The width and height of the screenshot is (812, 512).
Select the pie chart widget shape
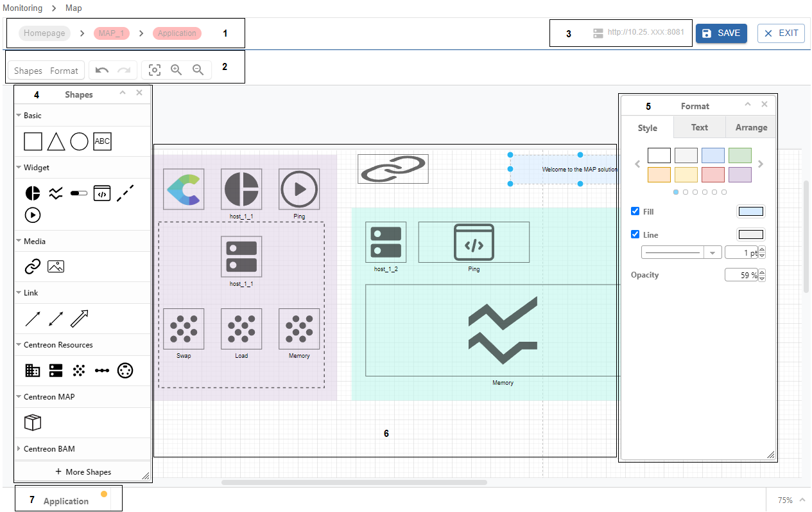tap(33, 193)
